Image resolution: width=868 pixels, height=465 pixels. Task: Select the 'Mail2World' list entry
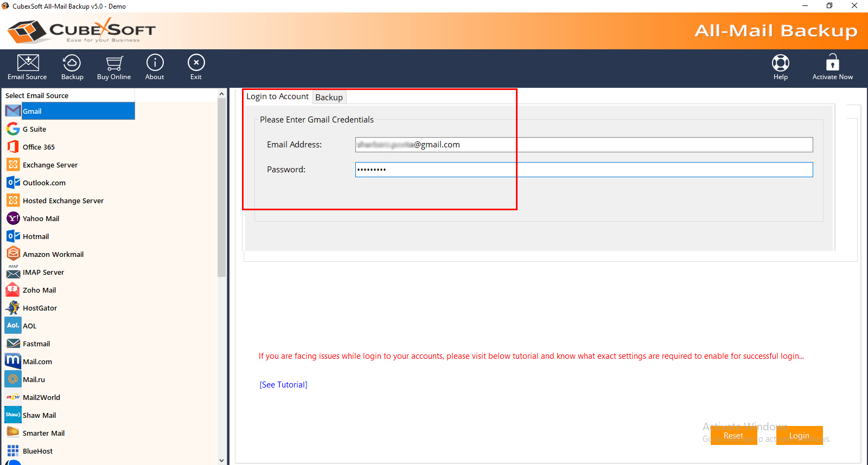point(41,397)
